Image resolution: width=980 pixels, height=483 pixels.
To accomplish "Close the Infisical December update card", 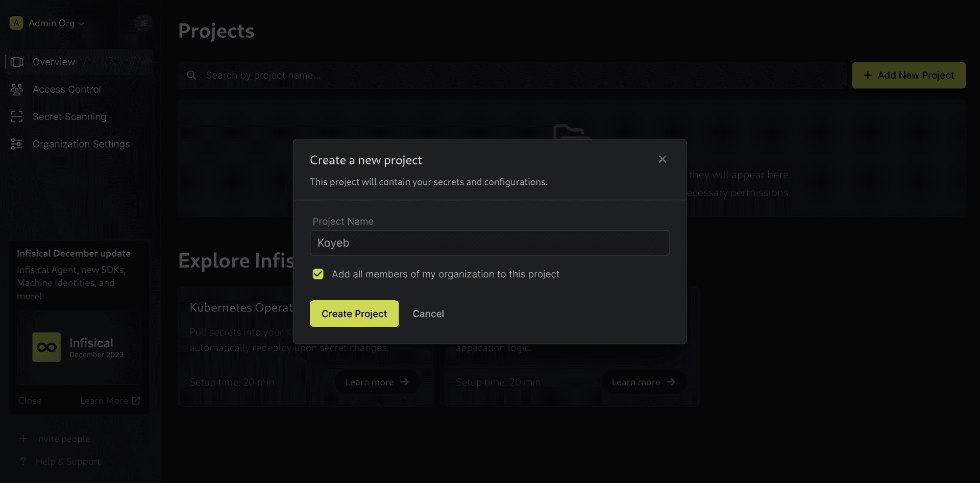I will click(x=30, y=400).
